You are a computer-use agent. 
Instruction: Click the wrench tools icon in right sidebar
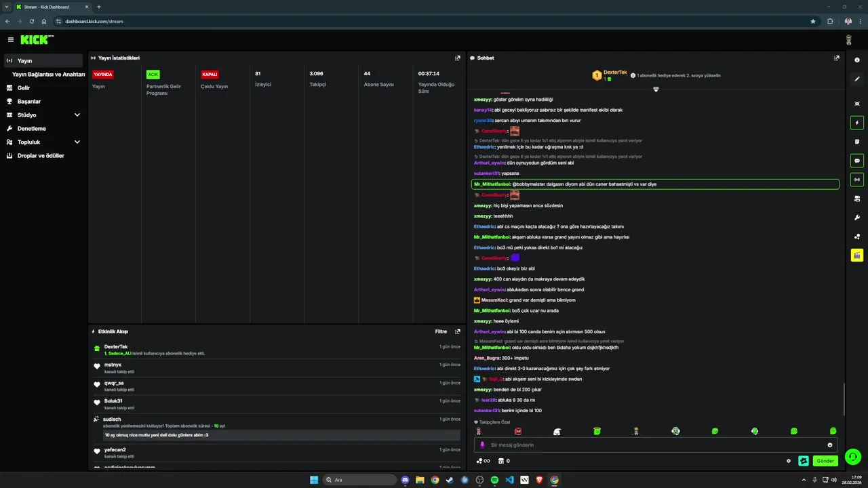(x=857, y=218)
